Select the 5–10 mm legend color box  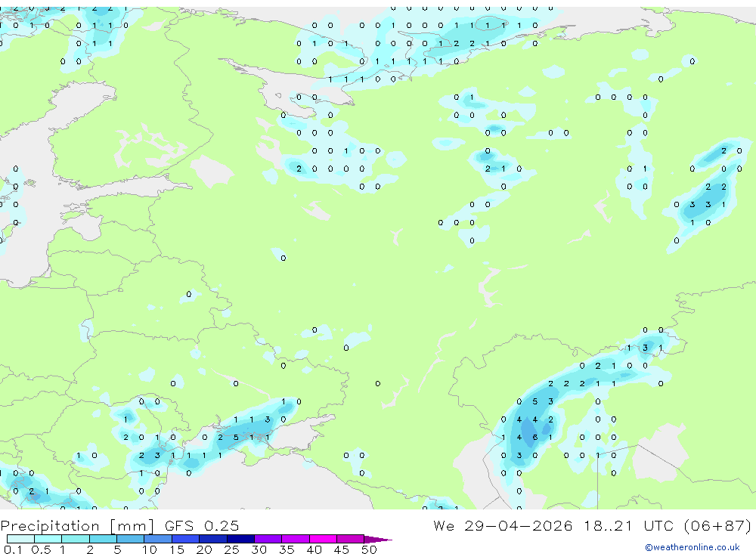[x=130, y=539]
